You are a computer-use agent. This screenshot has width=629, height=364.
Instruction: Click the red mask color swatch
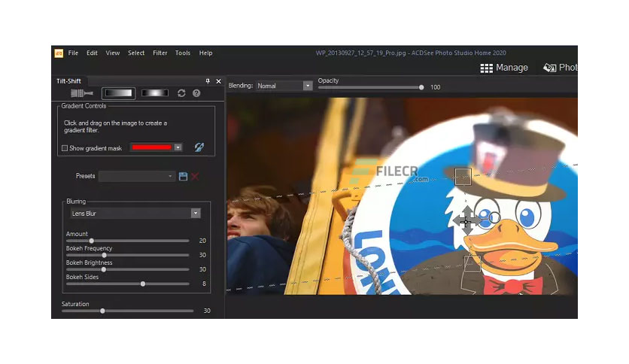(x=152, y=147)
